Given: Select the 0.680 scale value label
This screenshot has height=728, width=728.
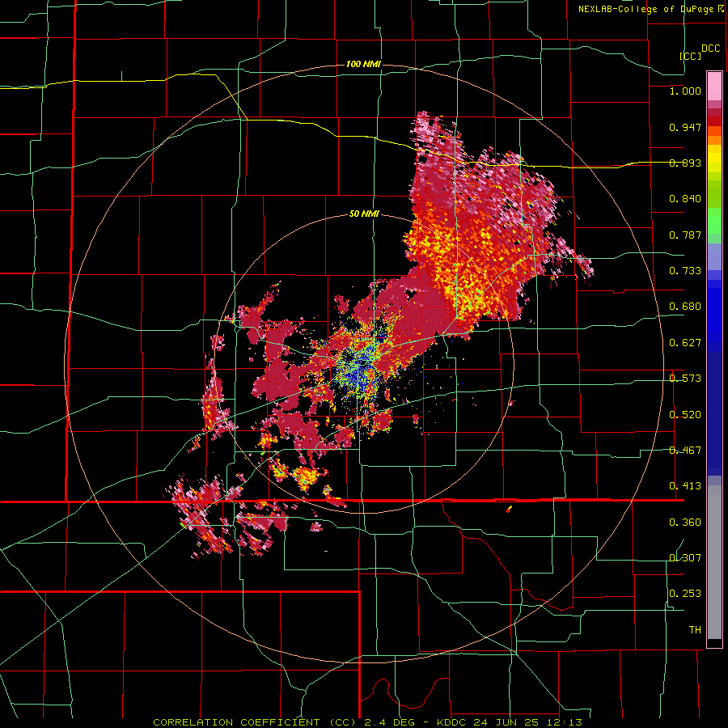Looking at the screenshot, I should [685, 307].
